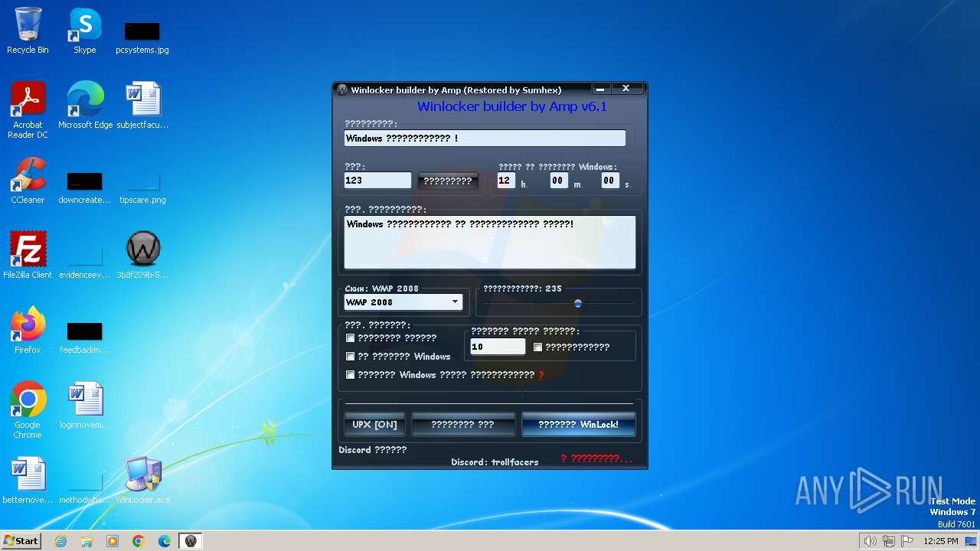Click the 'Discord: trollfacers' text

[495, 462]
